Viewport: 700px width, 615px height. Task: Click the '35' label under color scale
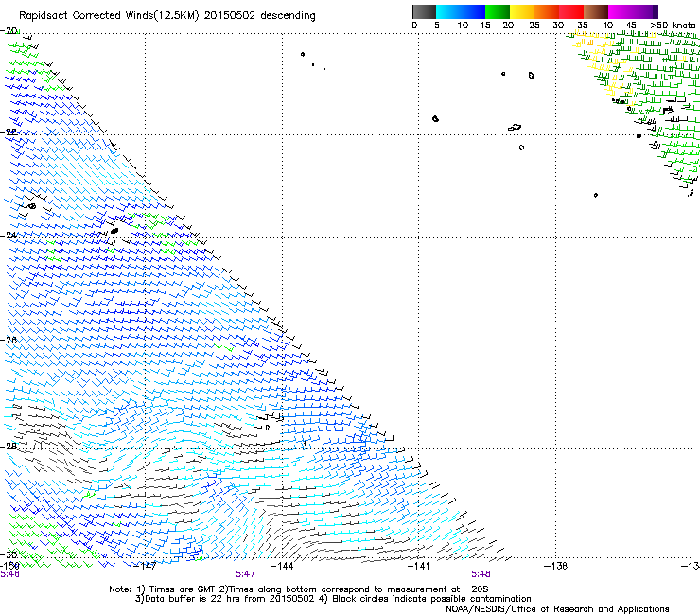(x=583, y=26)
